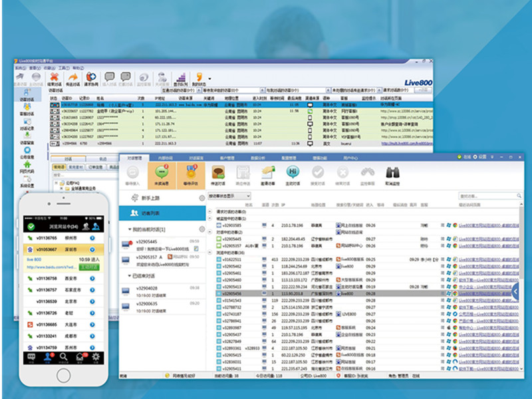This screenshot has width=532, height=399.
Task: Click the grey X end conversation icon, front window
Action: point(342,172)
